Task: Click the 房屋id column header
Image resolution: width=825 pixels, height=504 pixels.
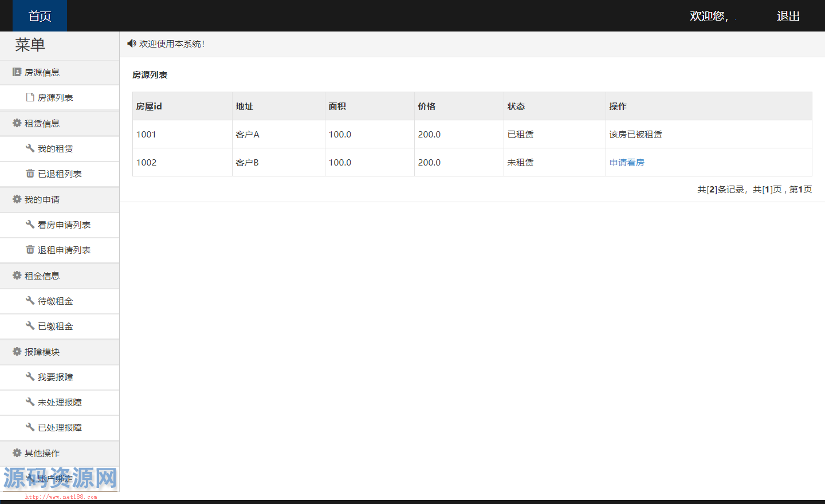Action: (x=182, y=106)
